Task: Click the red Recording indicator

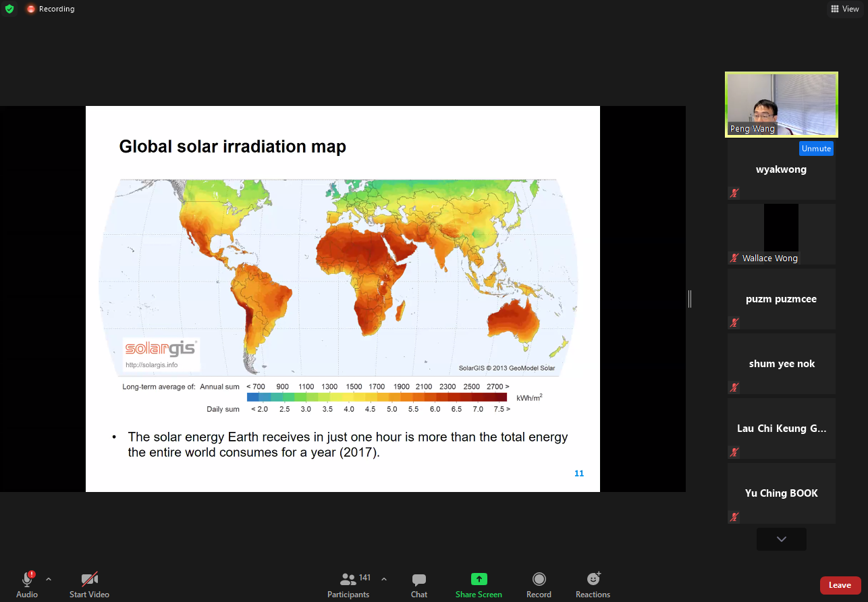Action: (51, 9)
